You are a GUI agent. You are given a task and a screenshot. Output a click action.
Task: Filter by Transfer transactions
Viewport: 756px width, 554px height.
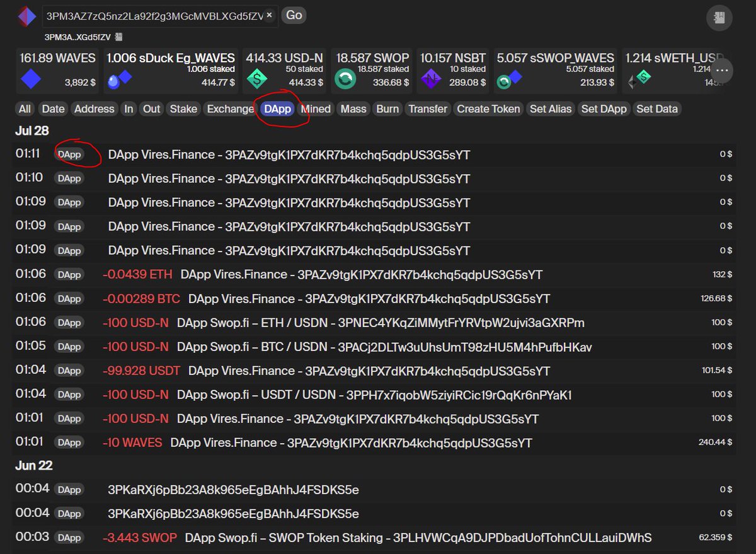click(428, 109)
